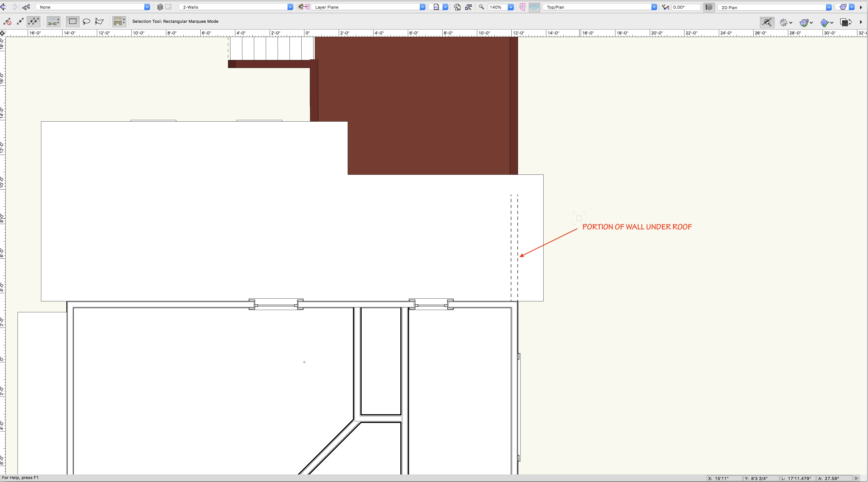Open the None class dropdown

click(147, 7)
